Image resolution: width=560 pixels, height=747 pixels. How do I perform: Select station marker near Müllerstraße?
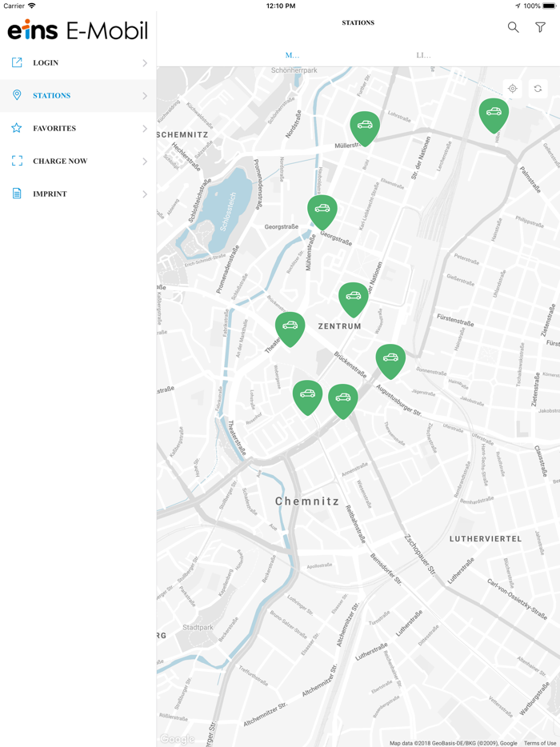(365, 128)
